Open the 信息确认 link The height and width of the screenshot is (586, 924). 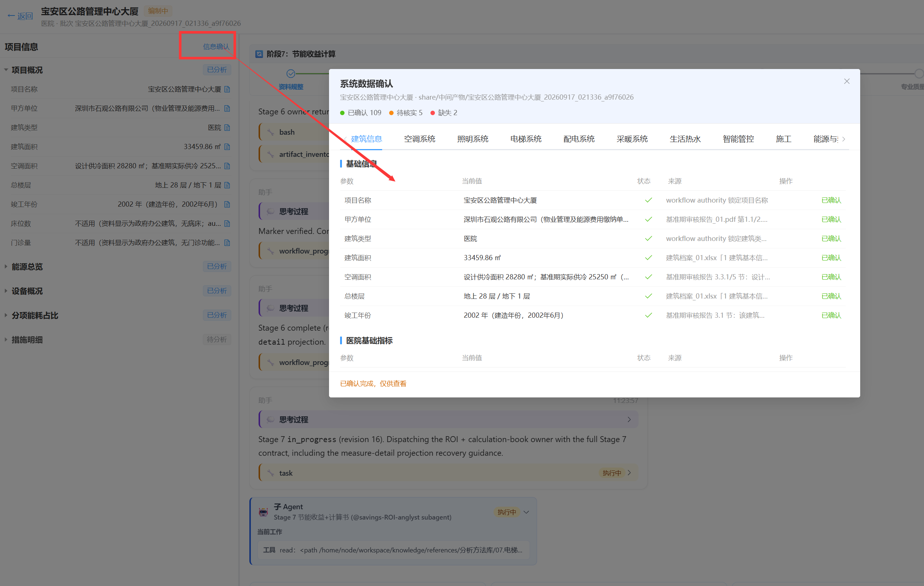[216, 46]
